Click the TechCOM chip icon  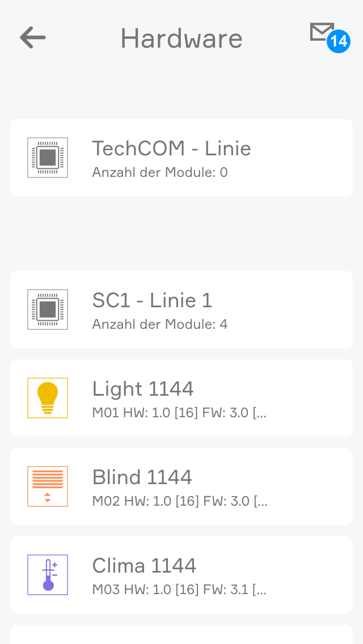tap(48, 158)
